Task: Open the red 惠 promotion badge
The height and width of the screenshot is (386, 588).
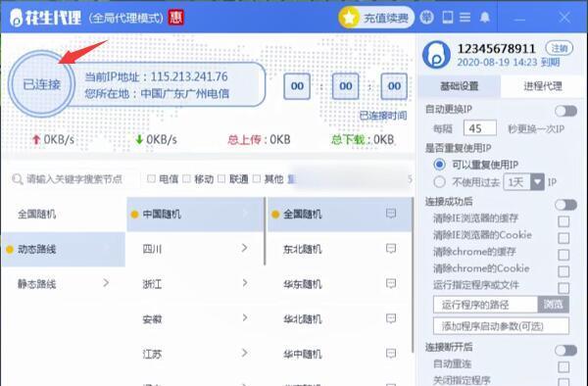Action: pos(175,18)
